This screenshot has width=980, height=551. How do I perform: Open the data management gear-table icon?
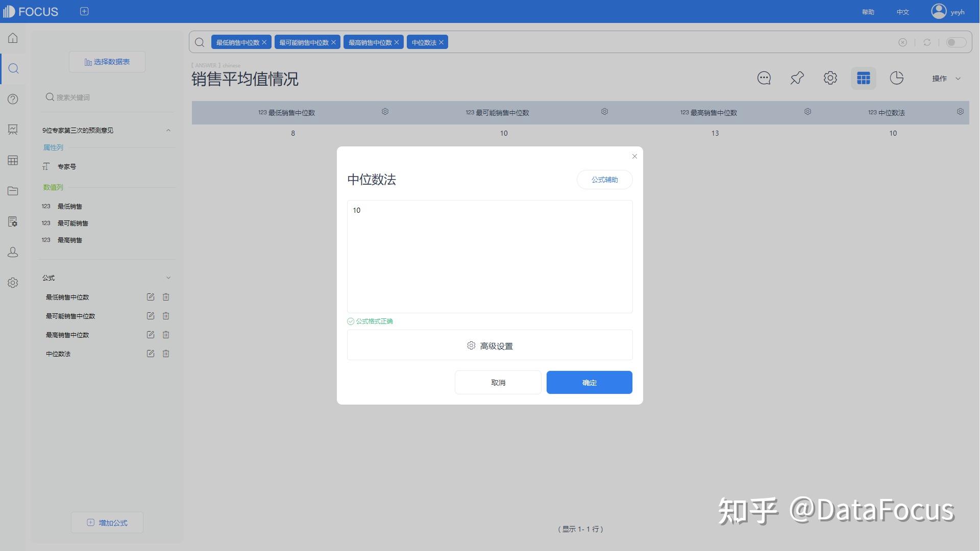[13, 221]
